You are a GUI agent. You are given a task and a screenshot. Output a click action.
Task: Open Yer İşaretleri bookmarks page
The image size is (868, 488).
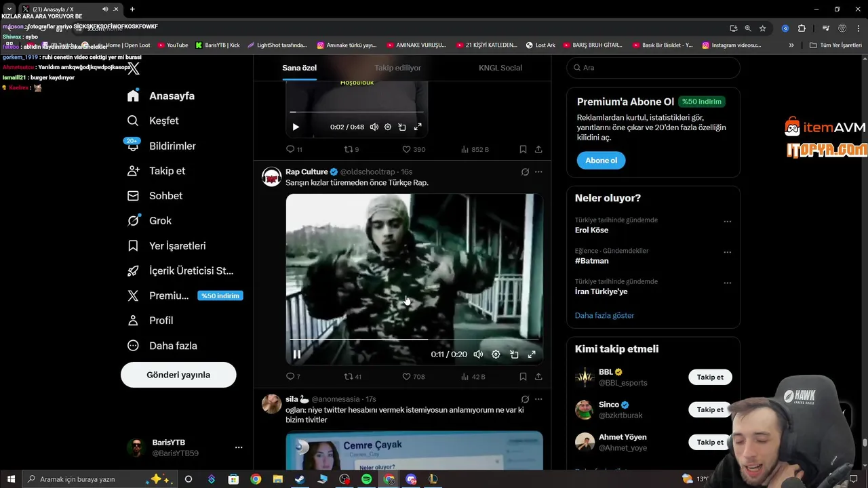166,246
